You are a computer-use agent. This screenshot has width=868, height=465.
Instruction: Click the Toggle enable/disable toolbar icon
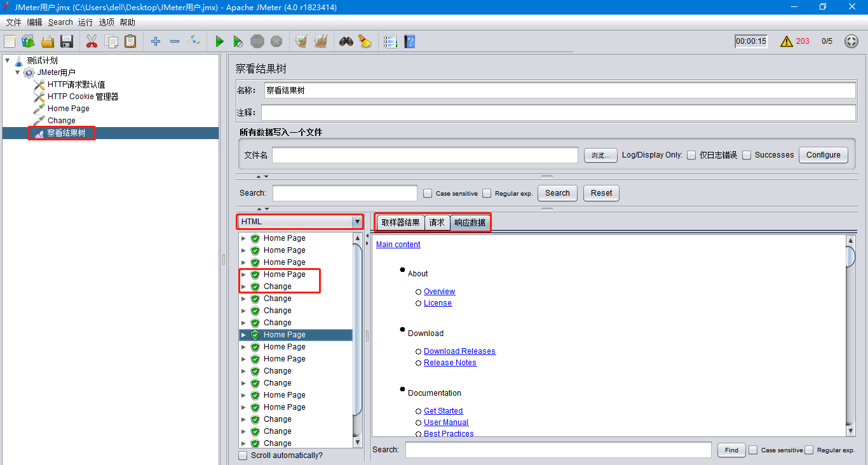click(x=194, y=41)
